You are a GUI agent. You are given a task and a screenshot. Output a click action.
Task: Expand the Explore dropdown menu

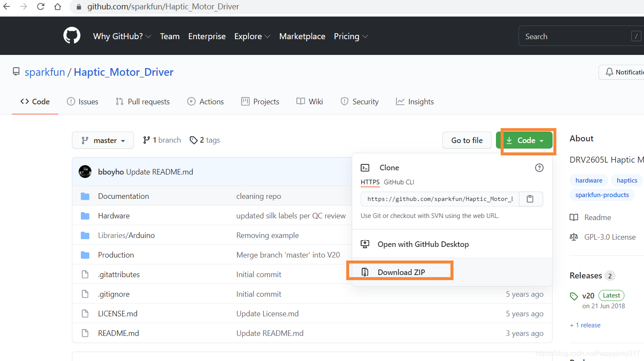(252, 36)
